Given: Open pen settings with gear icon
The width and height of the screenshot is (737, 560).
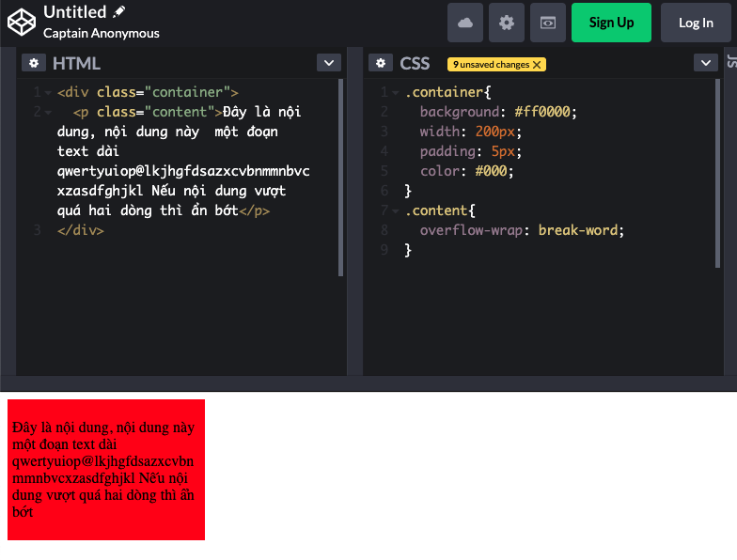Looking at the screenshot, I should click(507, 23).
